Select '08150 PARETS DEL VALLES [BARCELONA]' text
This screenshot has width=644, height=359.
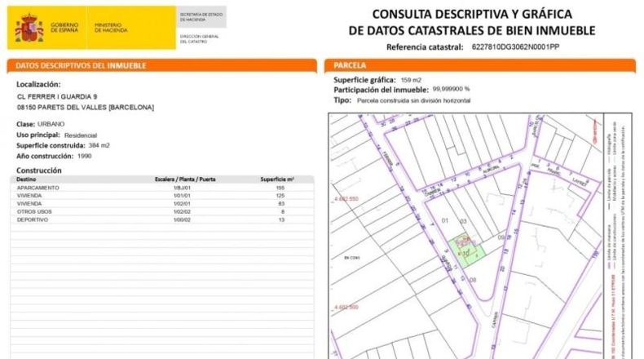(x=86, y=108)
